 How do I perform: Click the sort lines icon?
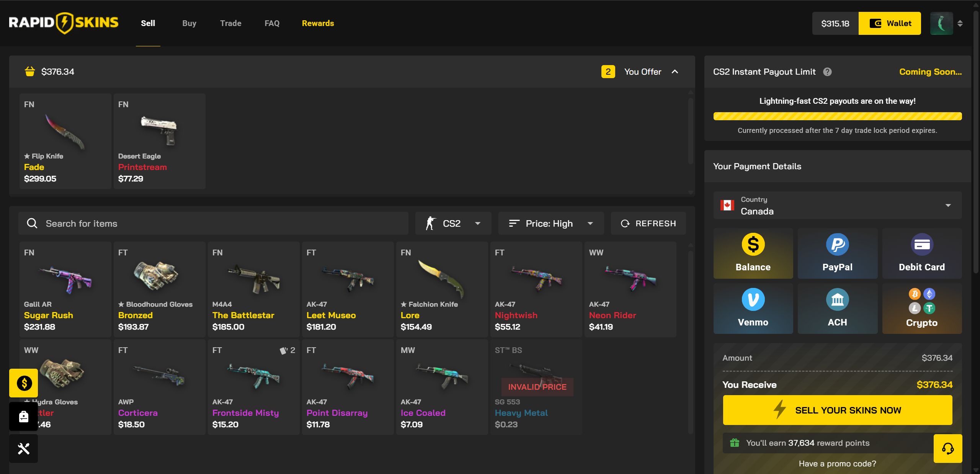click(x=514, y=223)
